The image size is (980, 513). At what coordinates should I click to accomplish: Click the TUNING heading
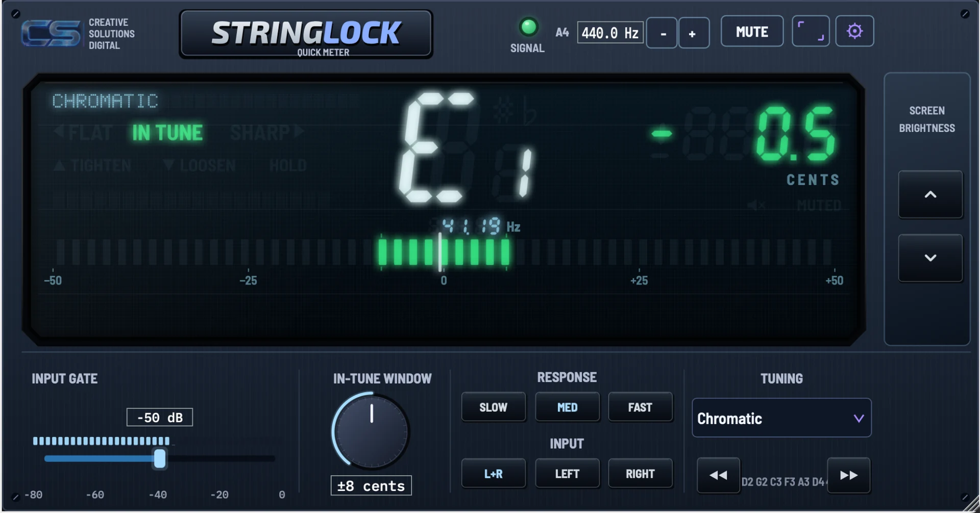tap(781, 378)
